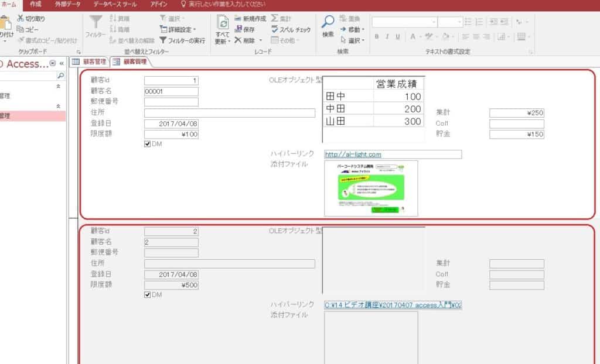Toggle underline formatting with the U icon
600x364 pixels.
[x=397, y=36]
